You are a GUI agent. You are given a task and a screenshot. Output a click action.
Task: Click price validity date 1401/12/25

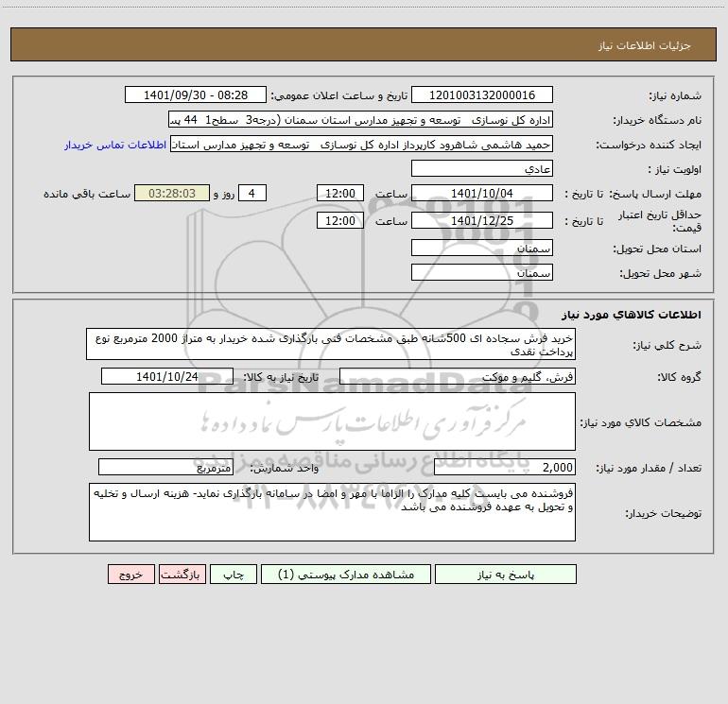[x=482, y=220]
